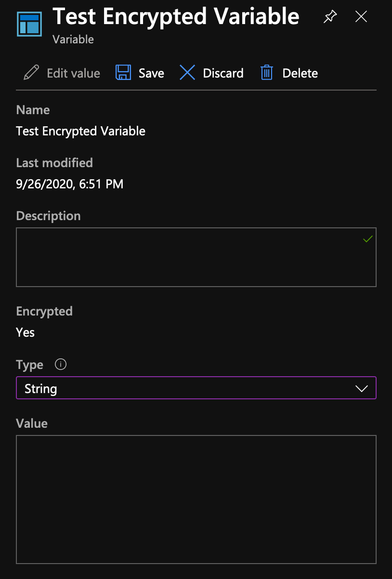This screenshot has height=579, width=392.
Task: Focus the Value text area
Action: point(196,499)
